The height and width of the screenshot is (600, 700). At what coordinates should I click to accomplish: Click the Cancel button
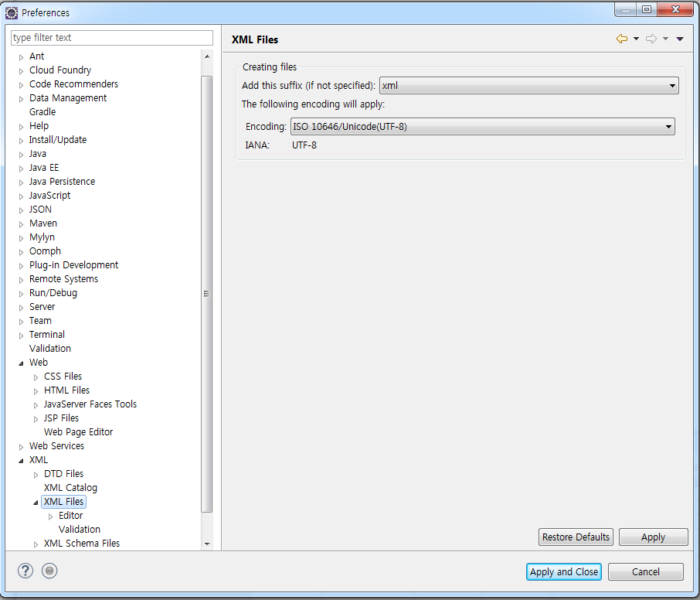coord(646,572)
